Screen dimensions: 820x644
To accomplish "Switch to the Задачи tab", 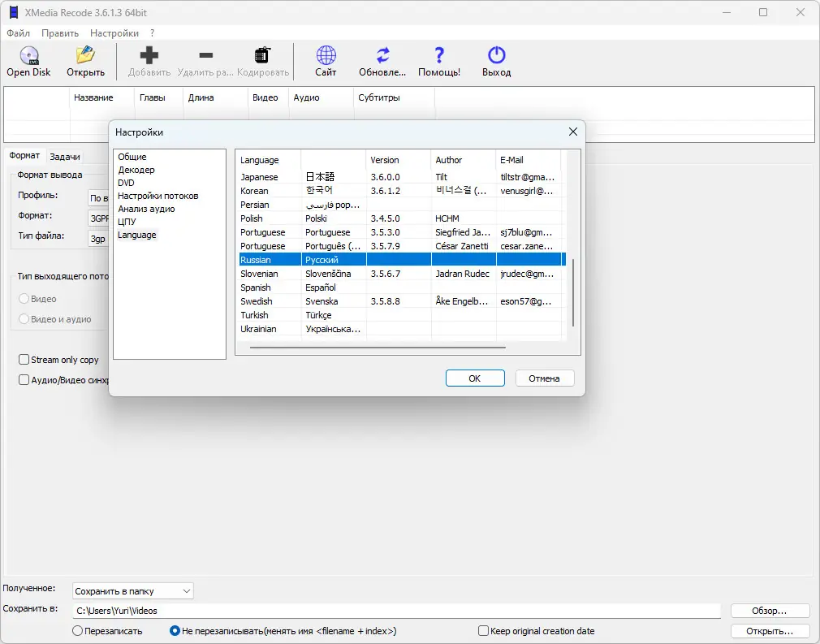I will click(x=65, y=157).
